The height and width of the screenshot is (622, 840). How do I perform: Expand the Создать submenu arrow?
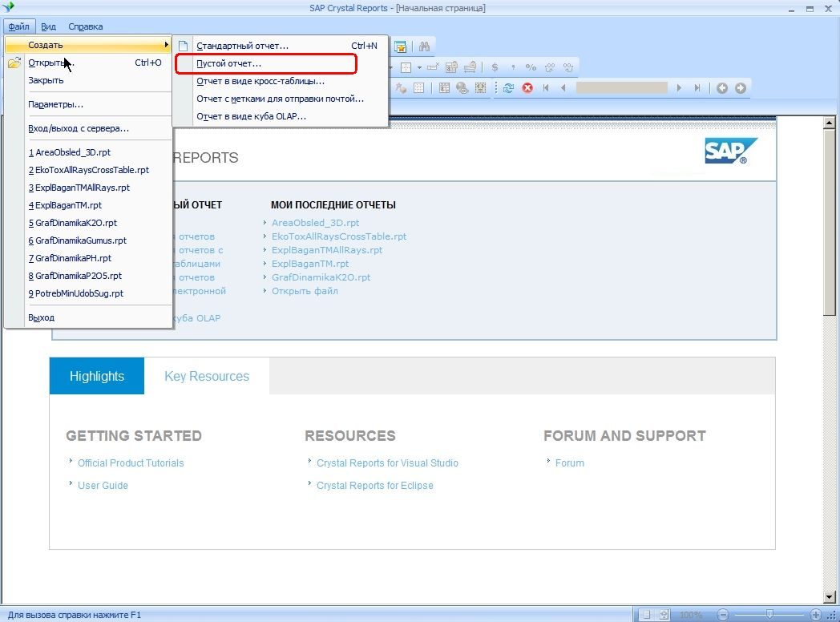[x=167, y=45]
